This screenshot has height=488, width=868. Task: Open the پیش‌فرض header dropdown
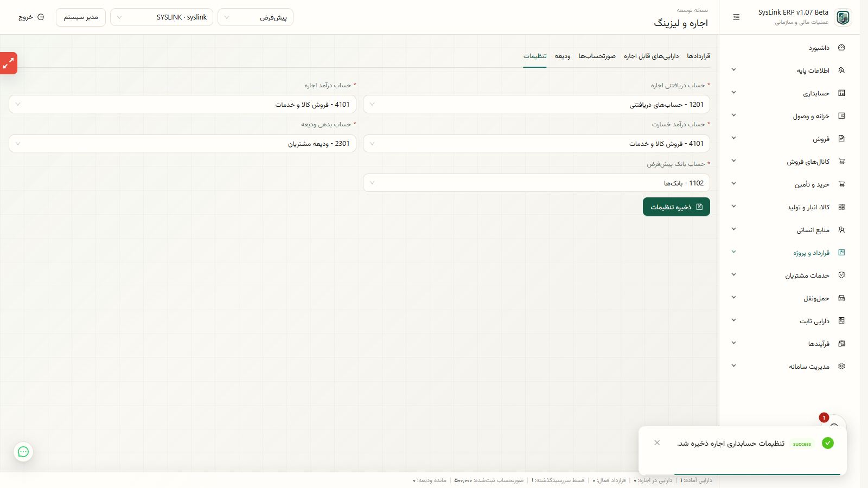(256, 17)
